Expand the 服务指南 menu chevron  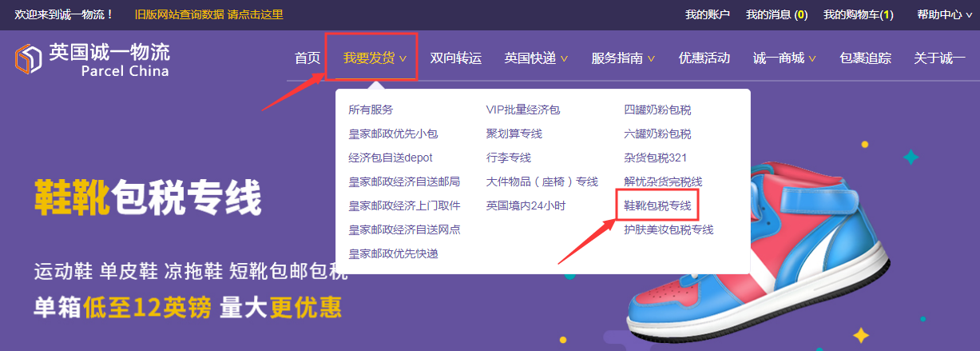651,58
